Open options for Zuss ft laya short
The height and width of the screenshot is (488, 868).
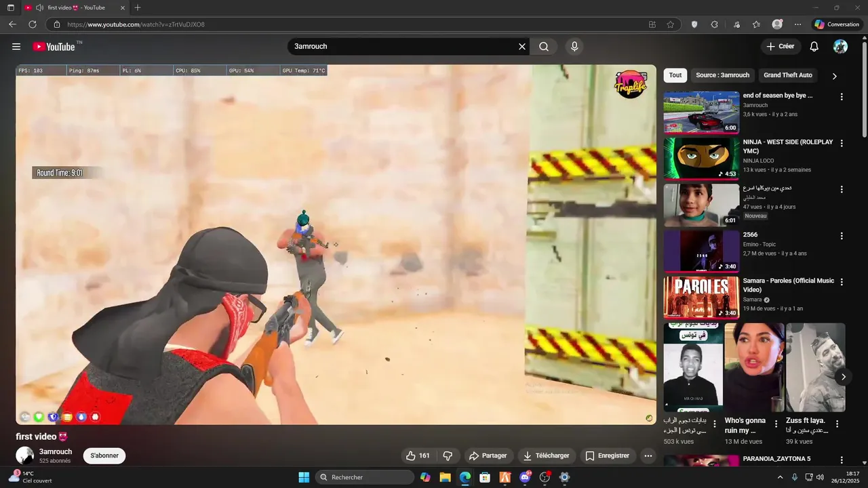pyautogui.click(x=837, y=424)
